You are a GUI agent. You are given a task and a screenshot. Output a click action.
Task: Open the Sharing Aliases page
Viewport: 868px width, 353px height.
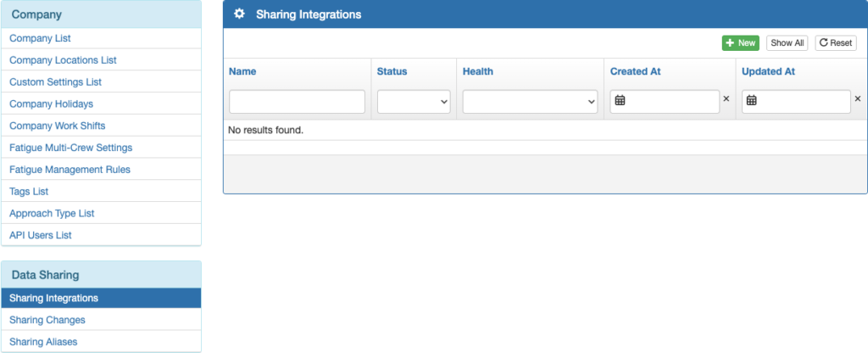(43, 342)
